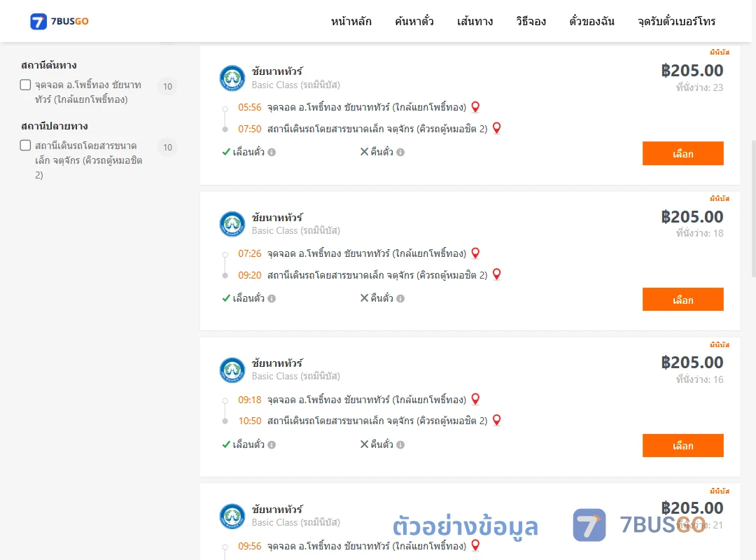Click the 7BUSGO logo in header
The image size is (756, 560).
coord(59,21)
